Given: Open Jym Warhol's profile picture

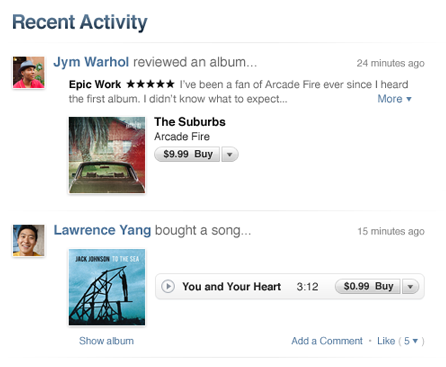Looking at the screenshot, I should pyautogui.click(x=29, y=72).
